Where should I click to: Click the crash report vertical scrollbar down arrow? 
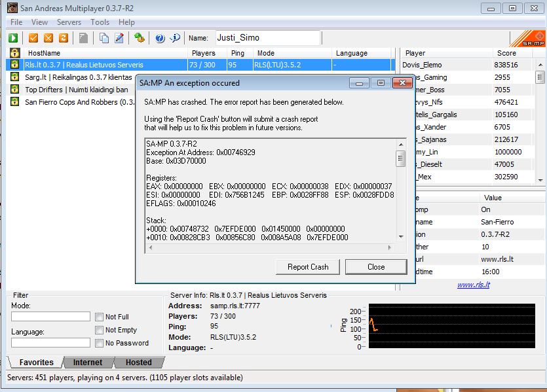pyautogui.click(x=401, y=237)
